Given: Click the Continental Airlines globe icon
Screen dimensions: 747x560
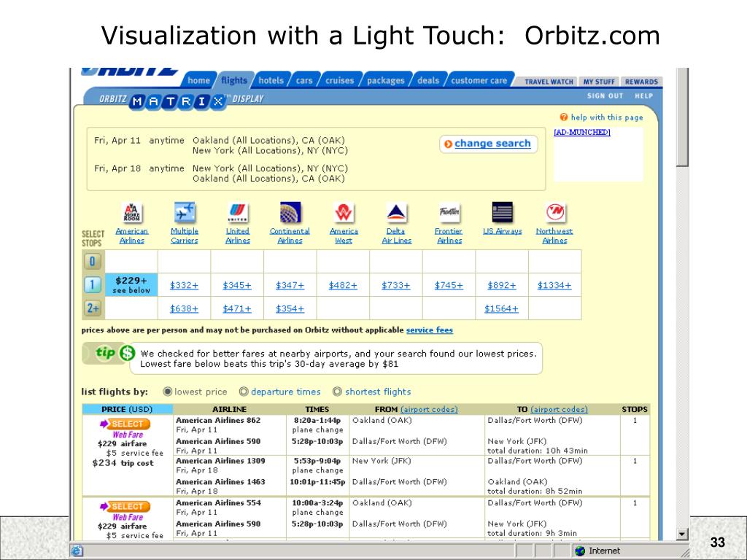Looking at the screenshot, I should [x=290, y=212].
